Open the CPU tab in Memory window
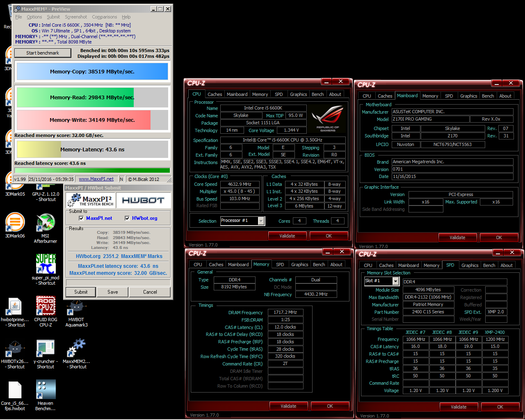 198,265
